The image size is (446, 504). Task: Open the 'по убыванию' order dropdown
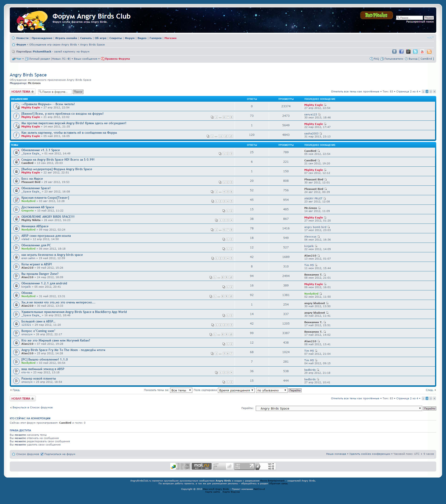click(x=271, y=390)
